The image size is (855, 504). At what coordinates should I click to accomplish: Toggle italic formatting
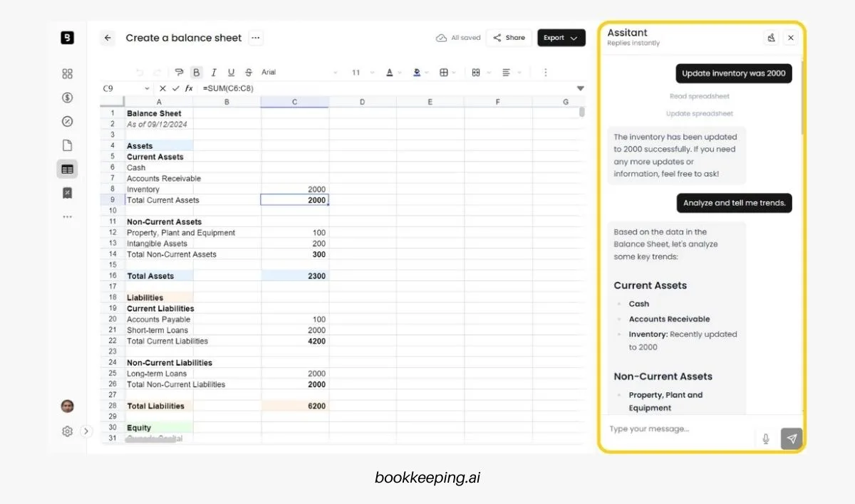pos(214,73)
